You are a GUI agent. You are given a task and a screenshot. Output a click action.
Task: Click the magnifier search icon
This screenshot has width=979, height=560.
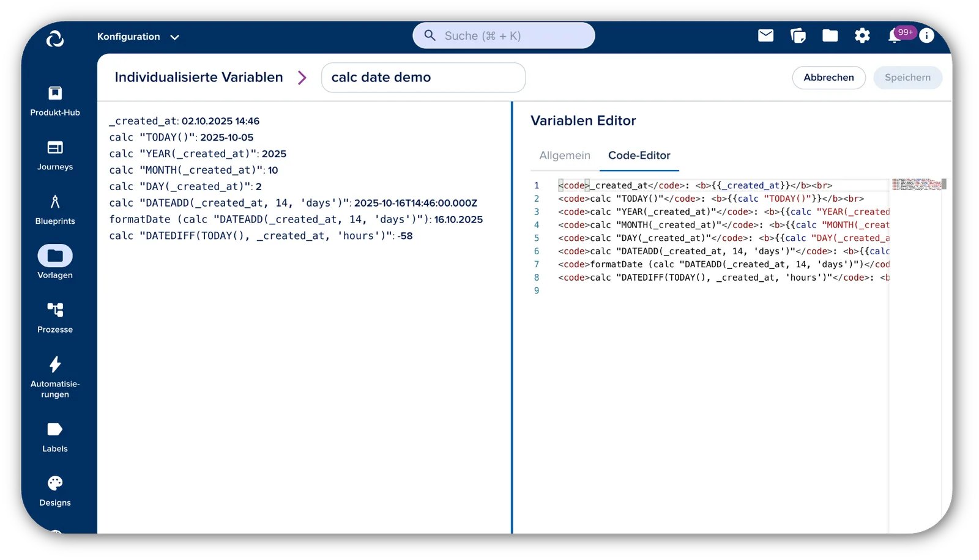pyautogui.click(x=430, y=35)
